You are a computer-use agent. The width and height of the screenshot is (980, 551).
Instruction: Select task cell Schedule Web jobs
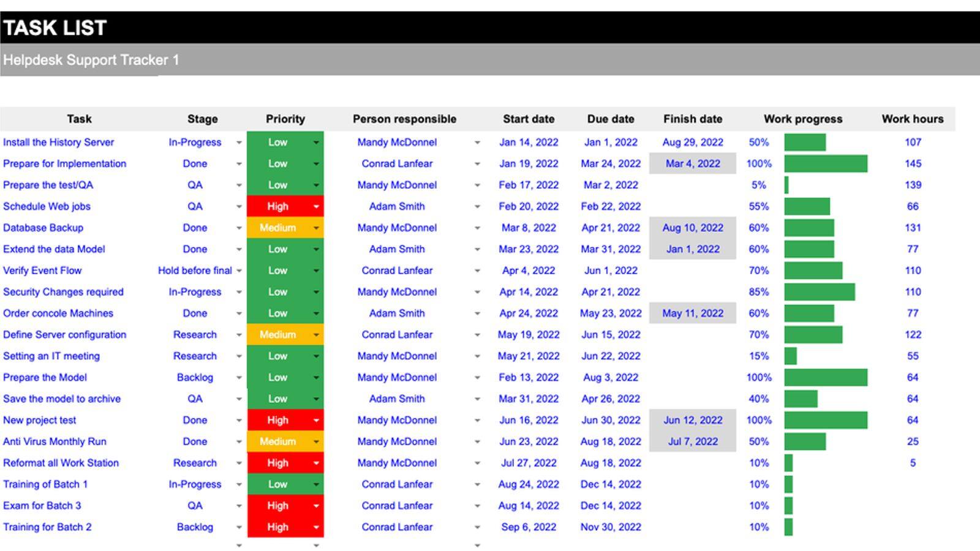(x=47, y=206)
